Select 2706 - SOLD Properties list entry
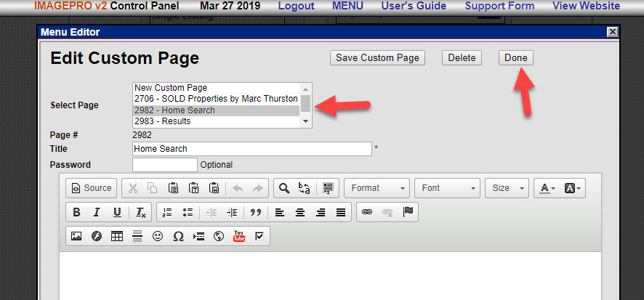 coord(217,99)
